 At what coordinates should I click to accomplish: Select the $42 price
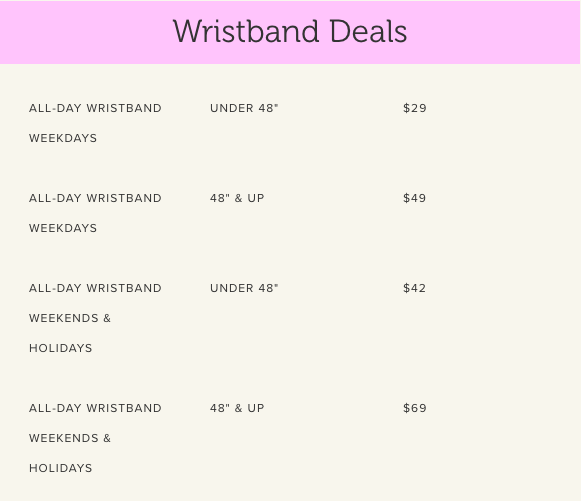point(415,288)
